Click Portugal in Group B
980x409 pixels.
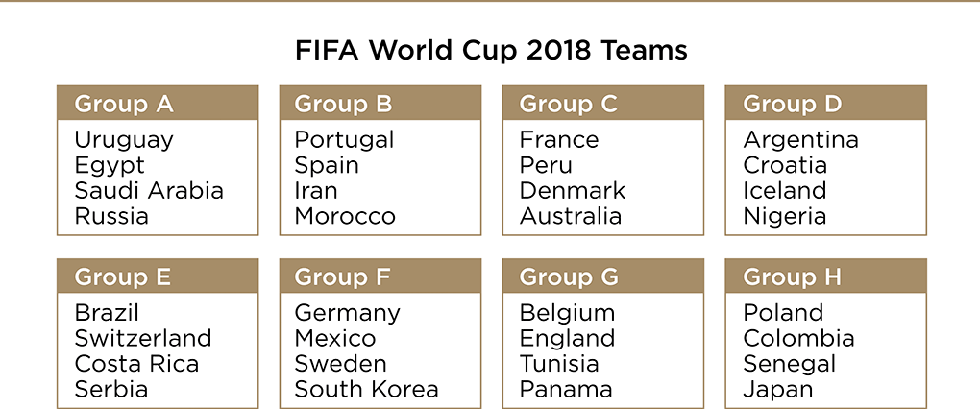[x=344, y=140]
